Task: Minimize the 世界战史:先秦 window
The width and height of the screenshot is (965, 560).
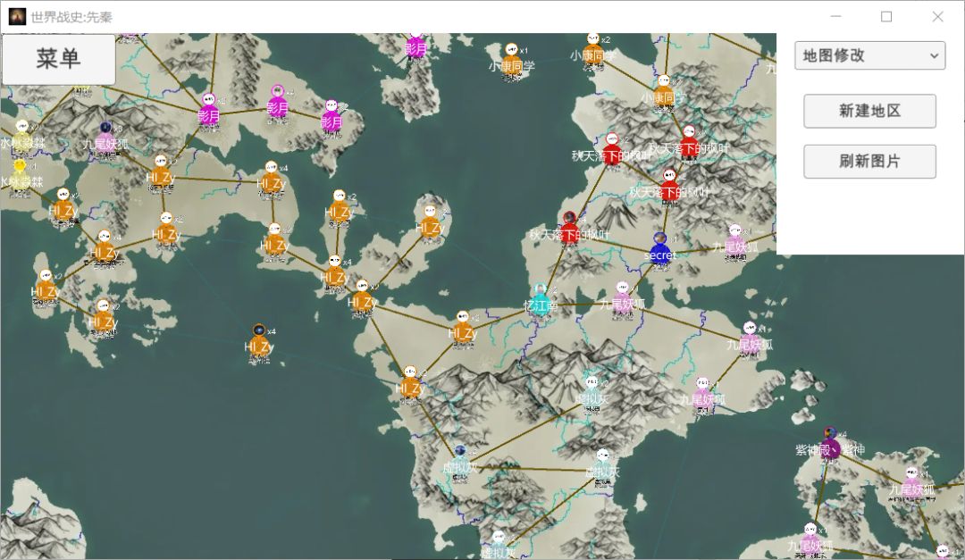Action: [x=835, y=17]
